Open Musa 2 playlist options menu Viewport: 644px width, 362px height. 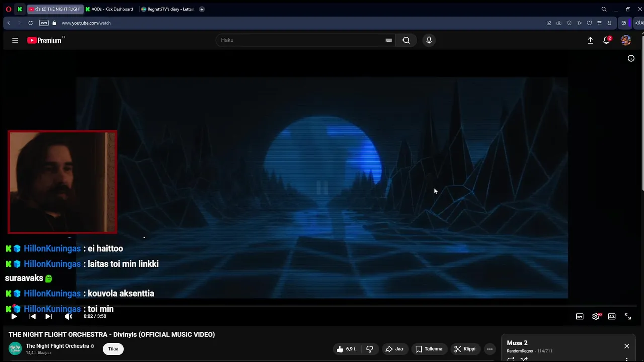pyautogui.click(x=627, y=359)
